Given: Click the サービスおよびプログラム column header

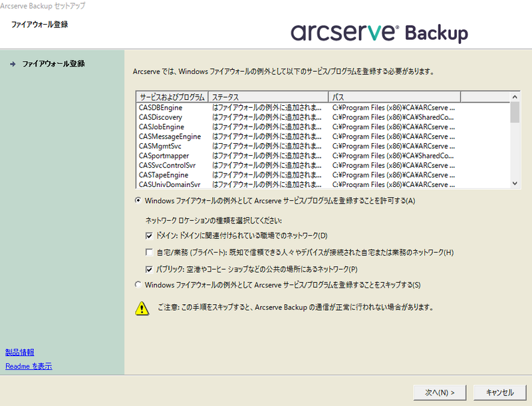Looking at the screenshot, I should coord(170,97).
